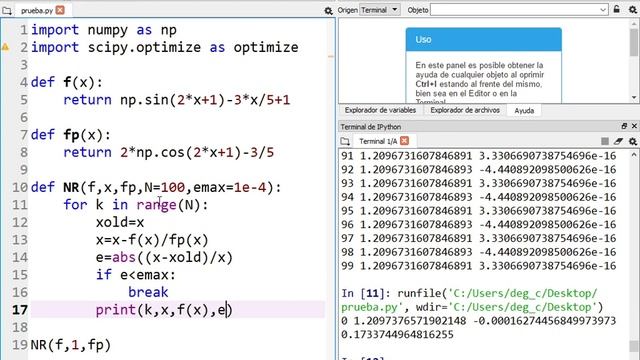640x360 pixels.
Task: Click line number 17 in the gutter
Action: (x=20, y=310)
